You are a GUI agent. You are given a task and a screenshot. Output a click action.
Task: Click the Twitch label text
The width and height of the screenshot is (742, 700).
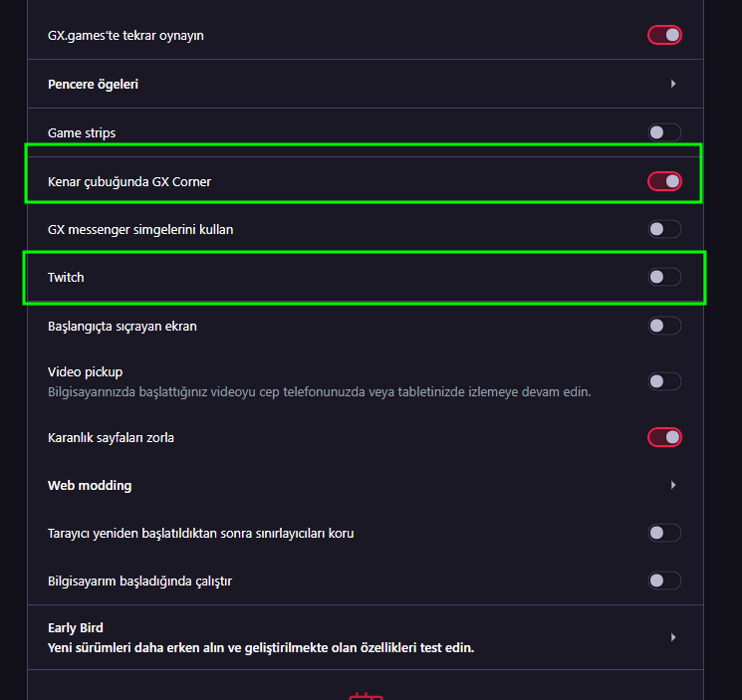[x=66, y=277]
